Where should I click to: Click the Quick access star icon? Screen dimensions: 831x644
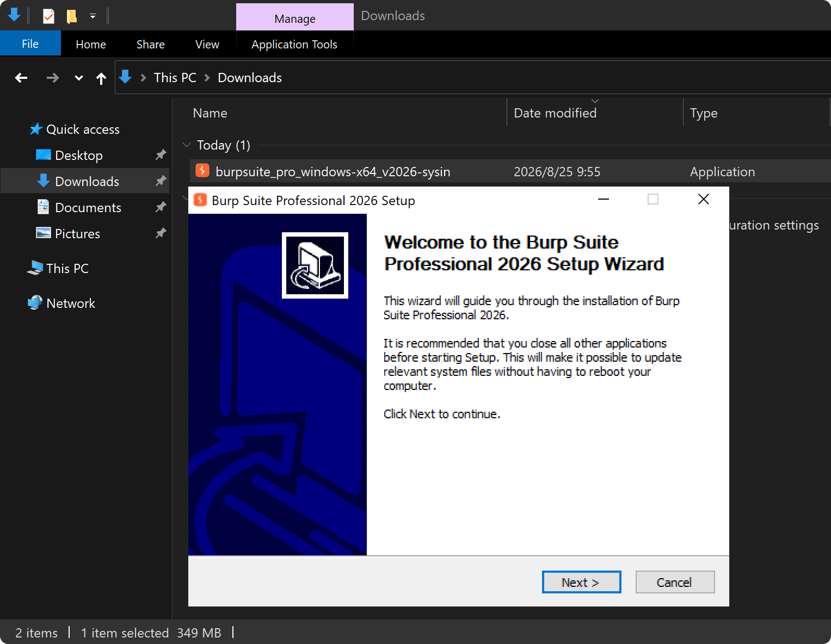36,129
